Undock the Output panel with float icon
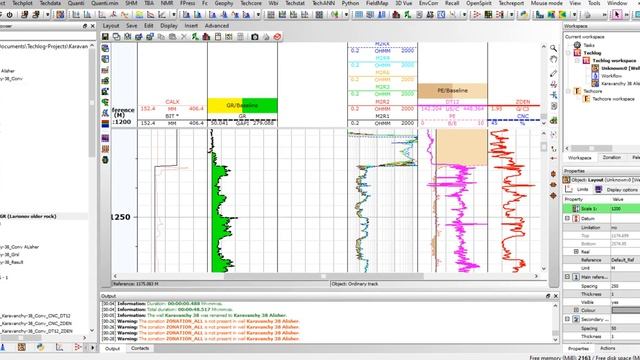This screenshot has width=640, height=360. 548,296
